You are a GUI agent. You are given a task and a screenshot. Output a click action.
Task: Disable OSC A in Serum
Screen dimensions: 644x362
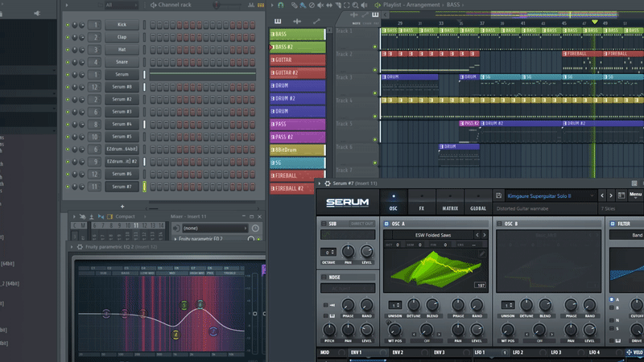point(386,224)
